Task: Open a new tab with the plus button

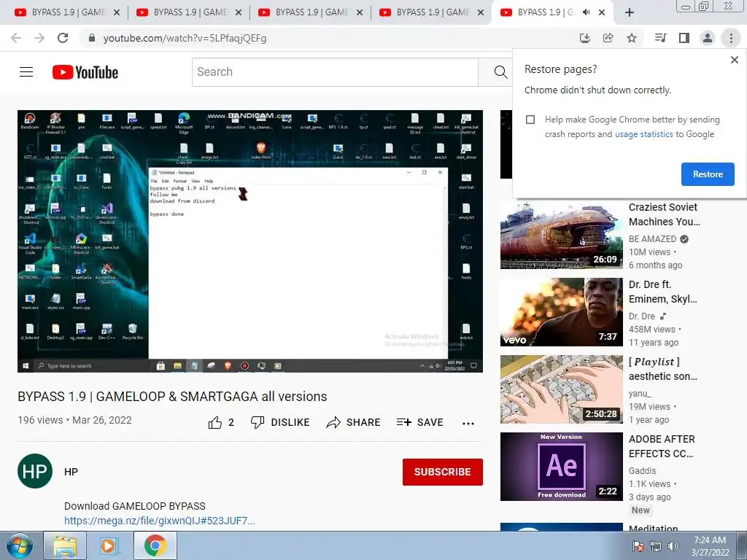Action: [x=630, y=13]
